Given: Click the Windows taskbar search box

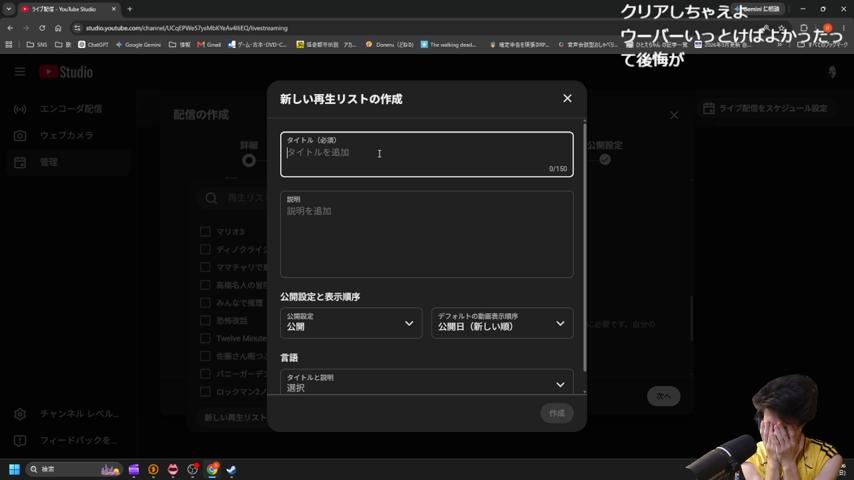Looking at the screenshot, I should (x=74, y=469).
